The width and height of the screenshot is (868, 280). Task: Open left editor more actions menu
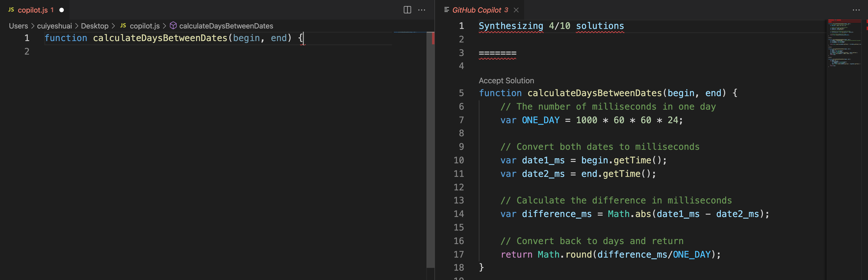click(422, 10)
